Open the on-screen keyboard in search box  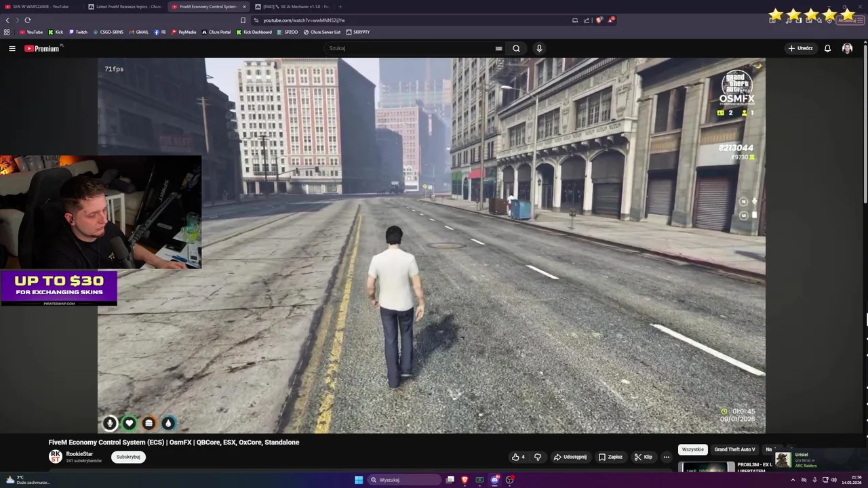point(499,48)
